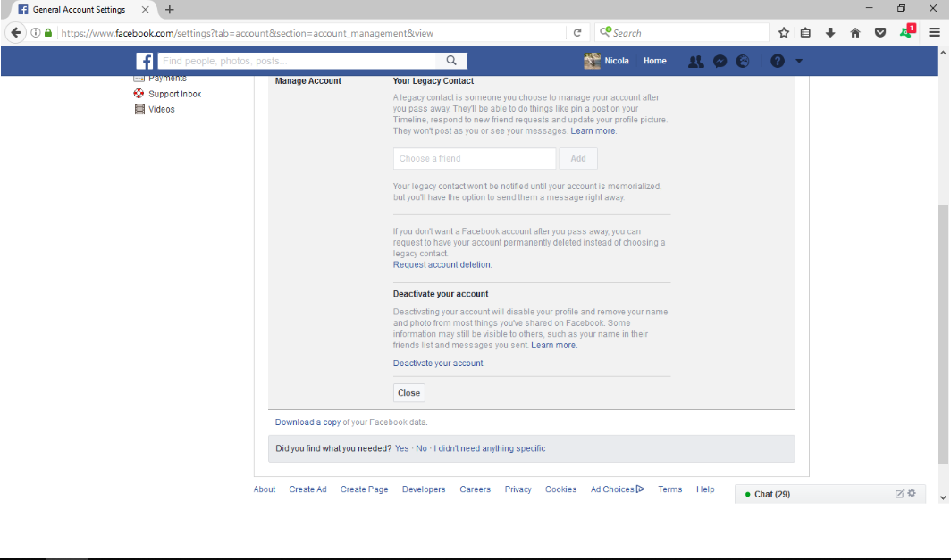Click the Facebook search box
This screenshot has width=951, height=560.
tap(297, 61)
